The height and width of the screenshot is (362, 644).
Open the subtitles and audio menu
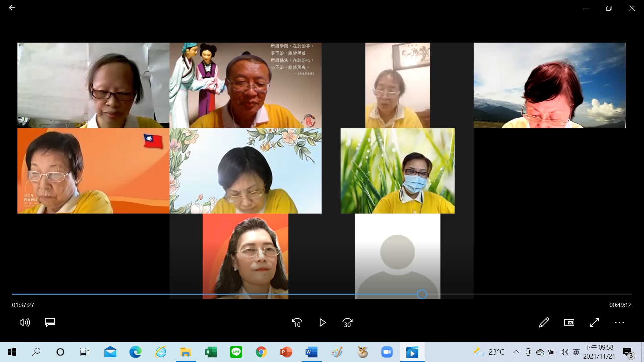point(50,322)
